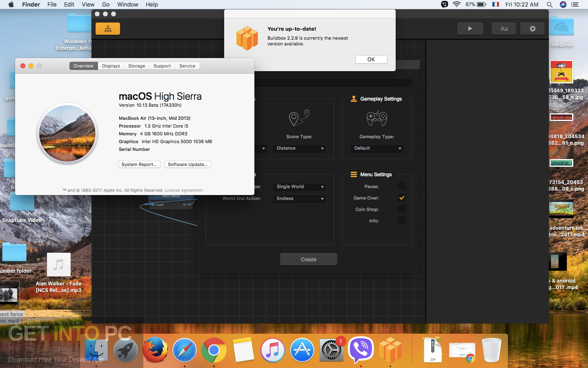Switch to the Service tab

tap(187, 66)
